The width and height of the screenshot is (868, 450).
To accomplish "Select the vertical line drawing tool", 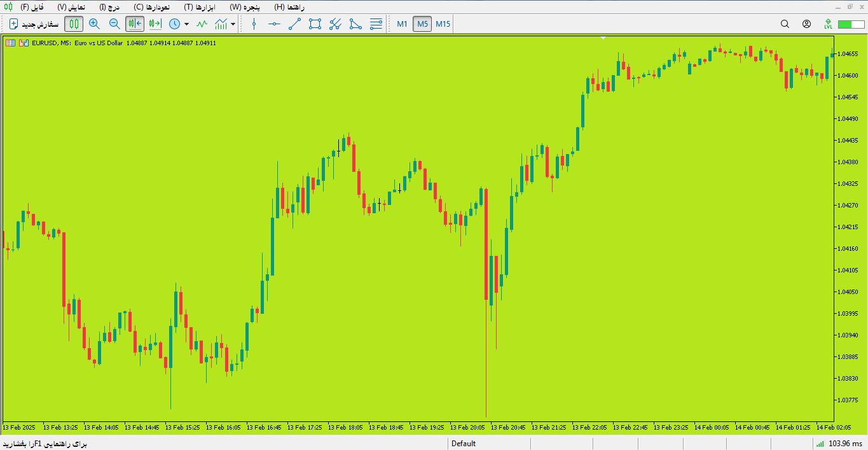I will pyautogui.click(x=254, y=24).
